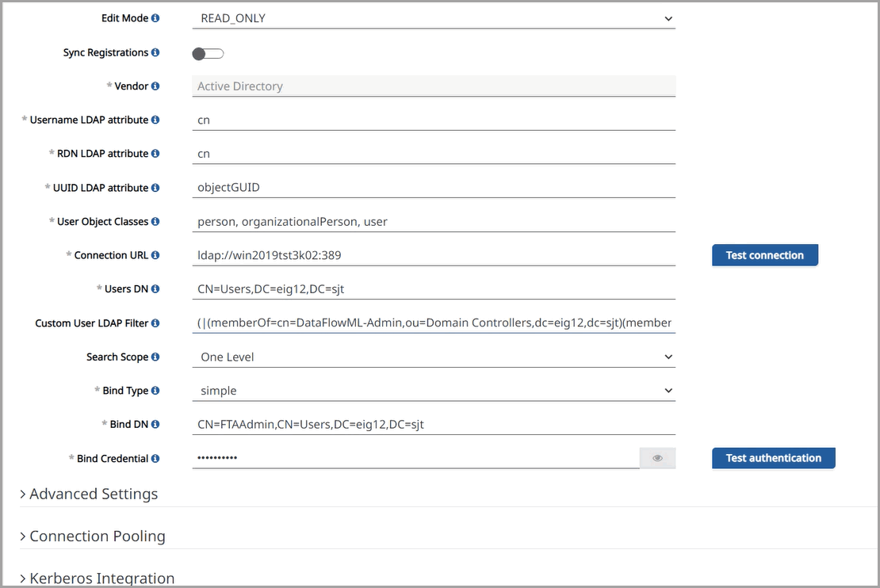Click into the Bind DN text field
This screenshot has width=880, height=588.
click(x=433, y=425)
